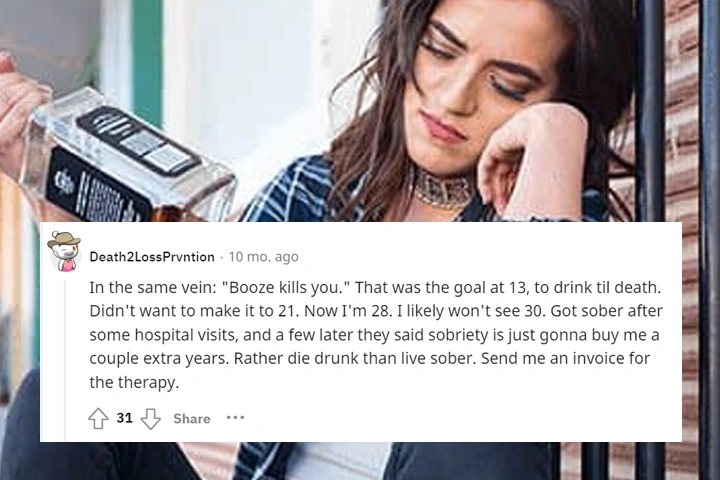Click the black label on the bottle
Viewport: 720px width, 480px height.
pos(138,140)
